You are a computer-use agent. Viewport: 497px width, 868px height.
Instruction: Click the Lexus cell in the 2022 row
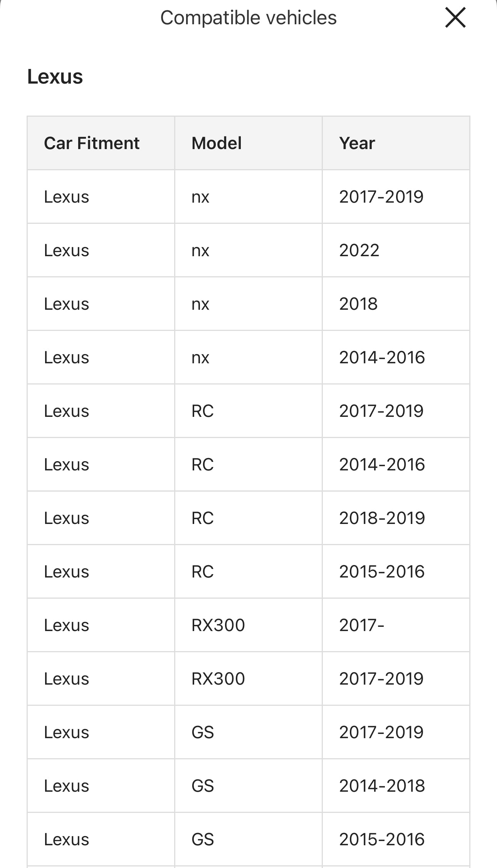pyautogui.click(x=101, y=250)
